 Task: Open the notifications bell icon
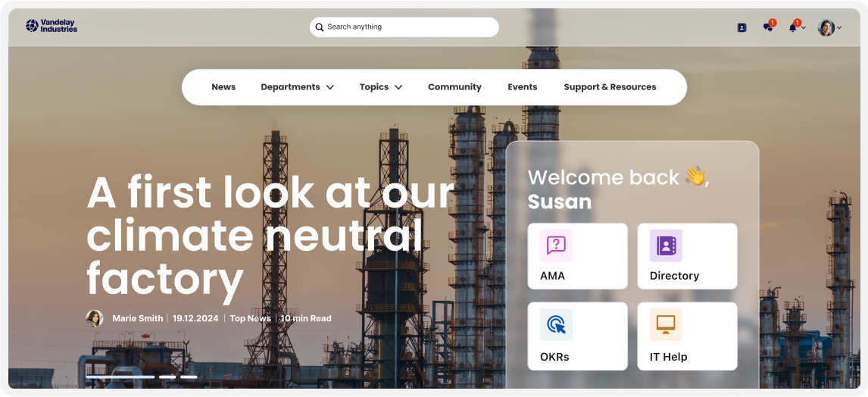click(x=793, y=28)
